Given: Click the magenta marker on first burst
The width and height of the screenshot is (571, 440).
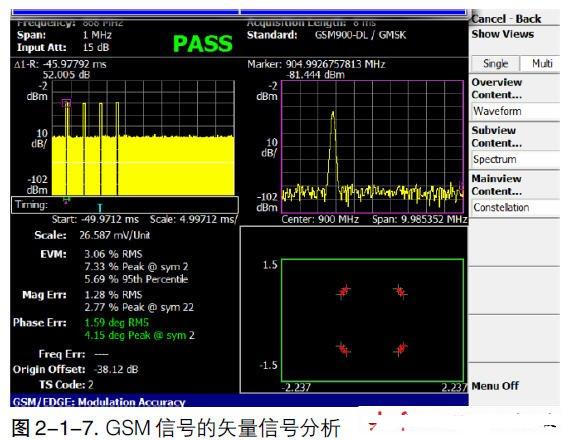Looking at the screenshot, I should click(x=66, y=103).
